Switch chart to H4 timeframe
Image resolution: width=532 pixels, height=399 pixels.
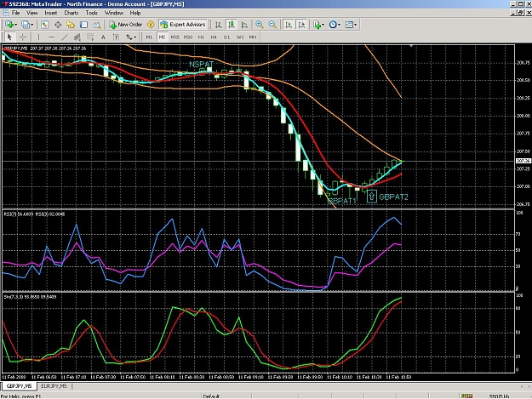coord(214,37)
